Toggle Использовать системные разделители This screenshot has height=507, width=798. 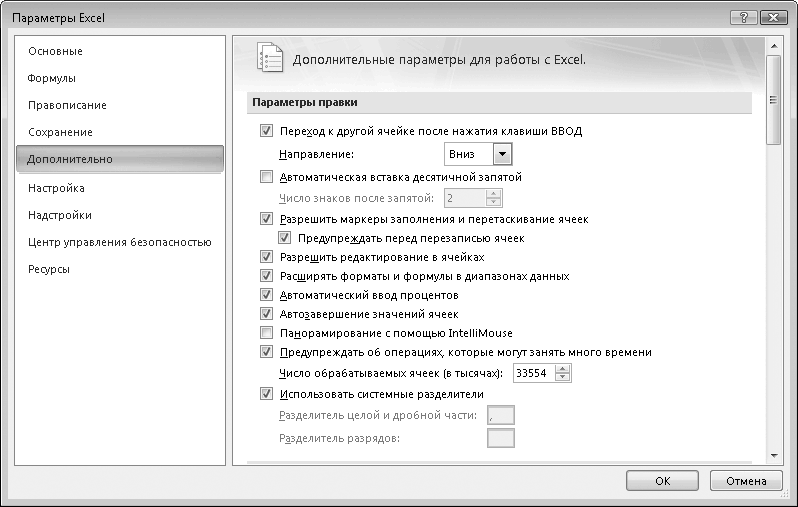(266, 394)
